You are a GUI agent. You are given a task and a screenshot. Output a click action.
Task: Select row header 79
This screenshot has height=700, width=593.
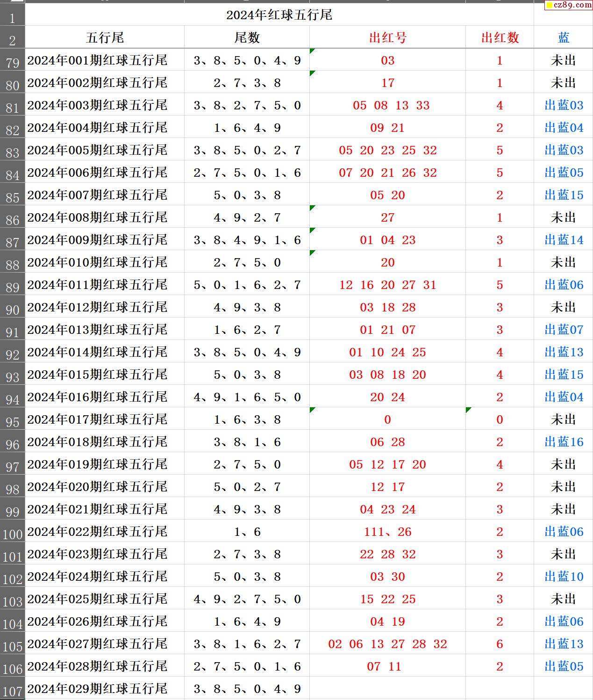(x=12, y=60)
